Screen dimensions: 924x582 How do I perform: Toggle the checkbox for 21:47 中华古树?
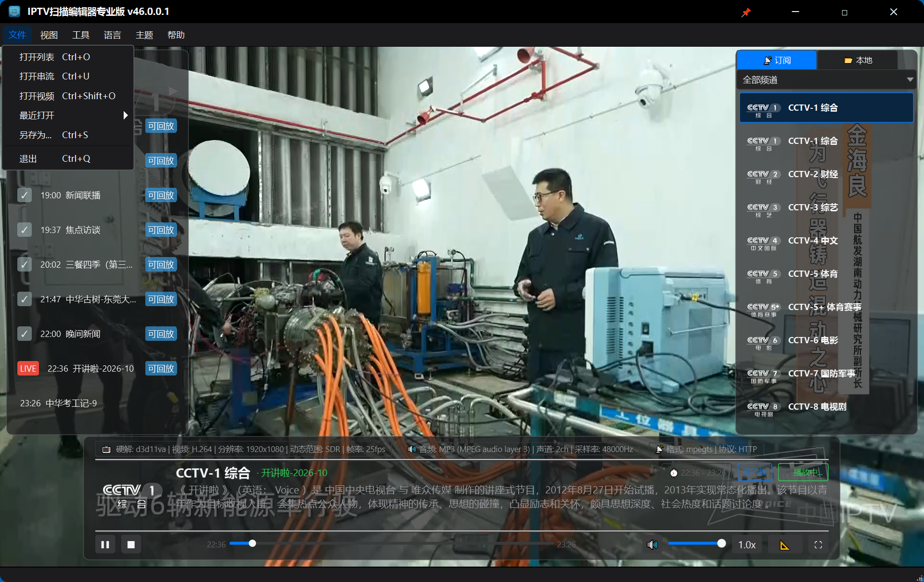[25, 299]
